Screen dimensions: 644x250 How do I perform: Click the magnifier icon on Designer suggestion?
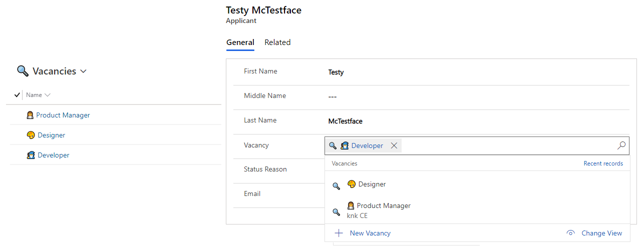click(337, 186)
